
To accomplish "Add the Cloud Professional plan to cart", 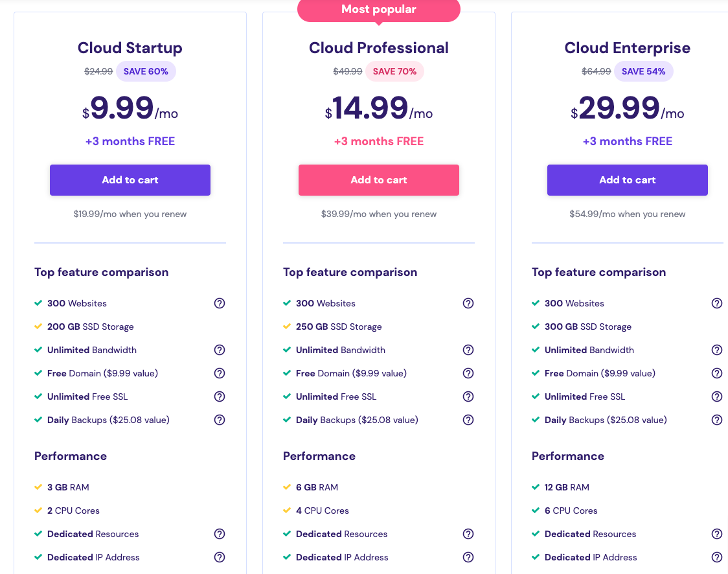I will click(379, 180).
